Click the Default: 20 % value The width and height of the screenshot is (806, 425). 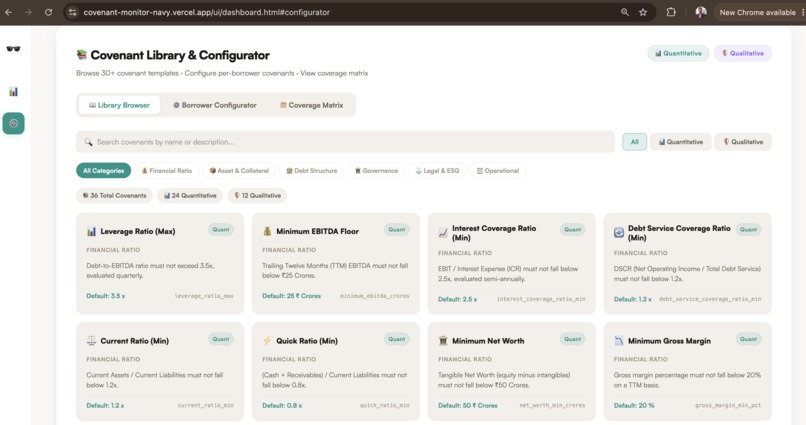pyautogui.click(x=634, y=405)
